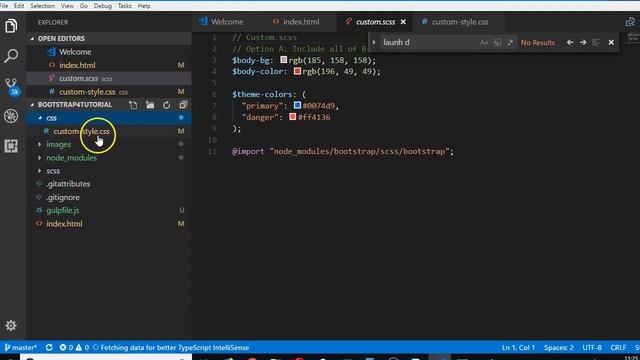Toggle Use Regular Expression in find widget
The image size is (640, 360).
[510, 42]
